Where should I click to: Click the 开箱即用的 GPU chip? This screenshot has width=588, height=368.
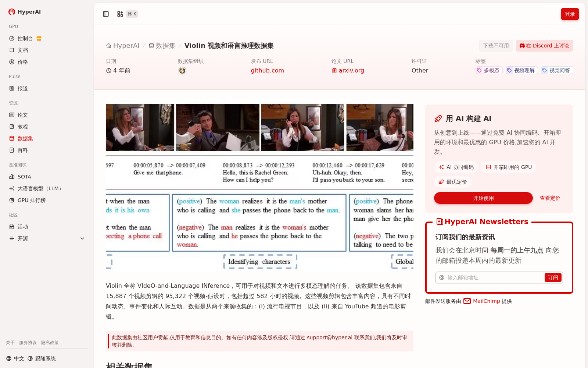click(x=509, y=167)
